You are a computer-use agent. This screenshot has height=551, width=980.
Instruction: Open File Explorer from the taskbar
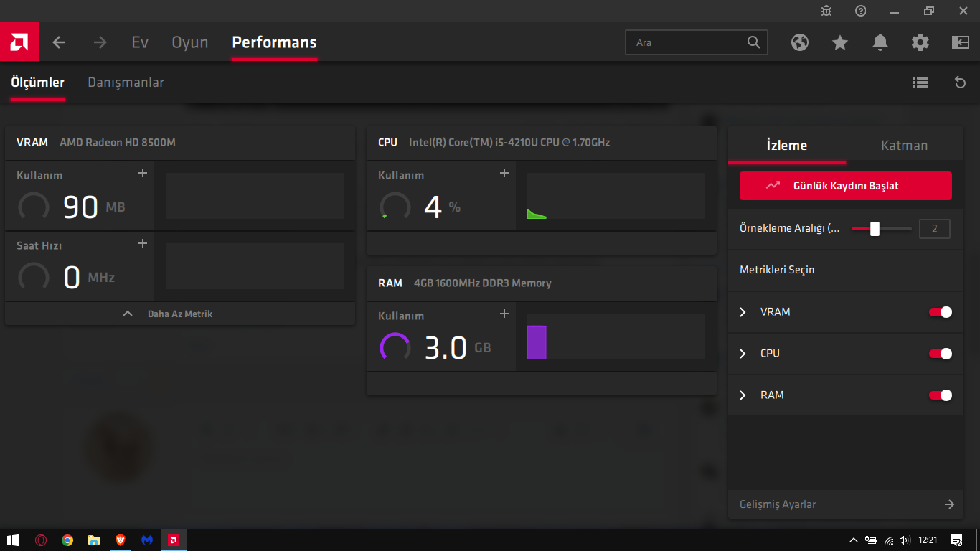94,540
